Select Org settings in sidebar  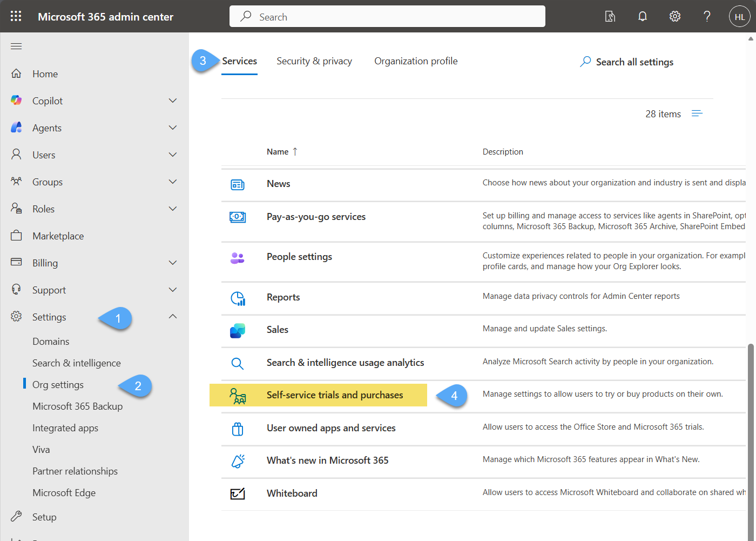tap(58, 385)
